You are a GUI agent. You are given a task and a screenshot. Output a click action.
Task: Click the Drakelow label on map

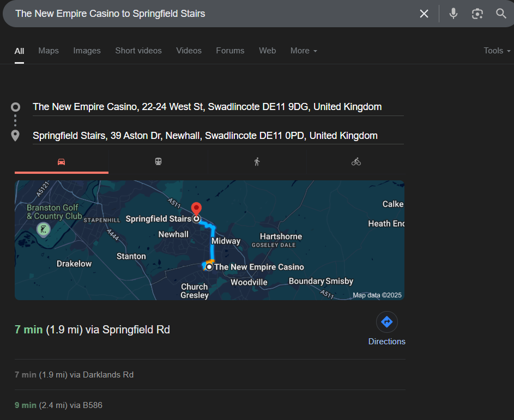[x=74, y=264]
